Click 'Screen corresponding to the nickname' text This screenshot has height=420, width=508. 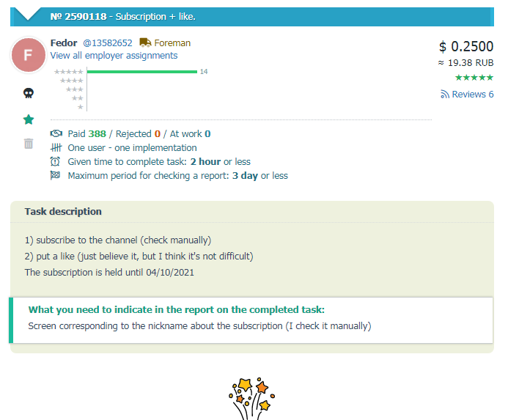pyautogui.click(x=199, y=325)
